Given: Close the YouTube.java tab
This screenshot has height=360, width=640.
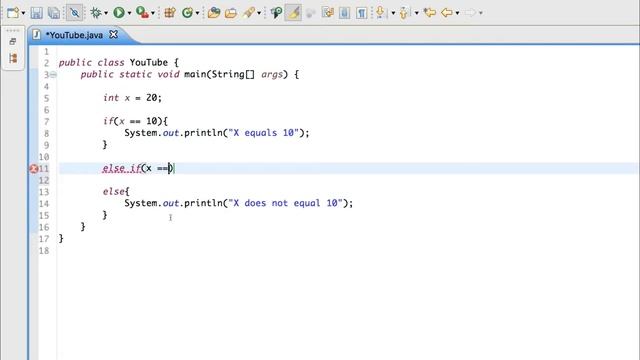Looking at the screenshot, I should coord(113,35).
